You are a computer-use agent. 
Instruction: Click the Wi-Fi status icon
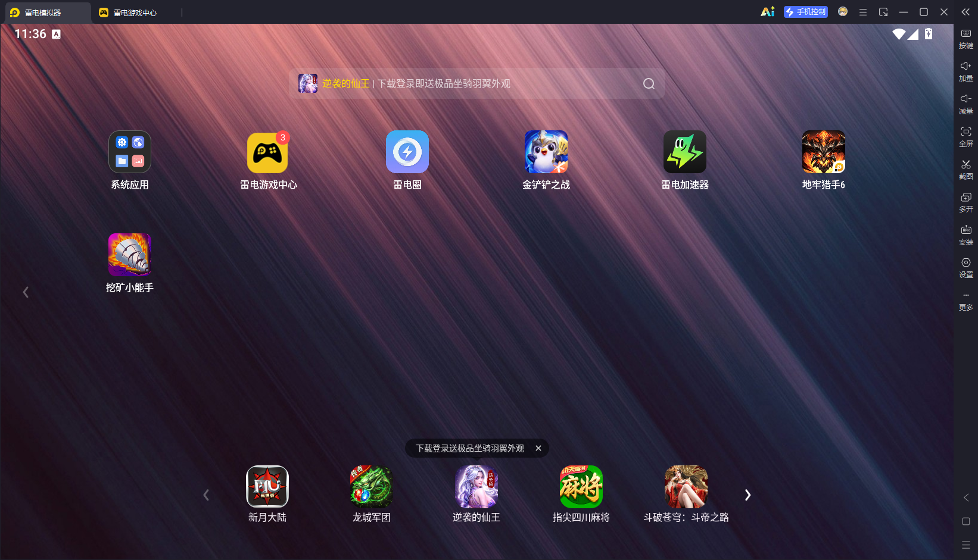click(899, 35)
